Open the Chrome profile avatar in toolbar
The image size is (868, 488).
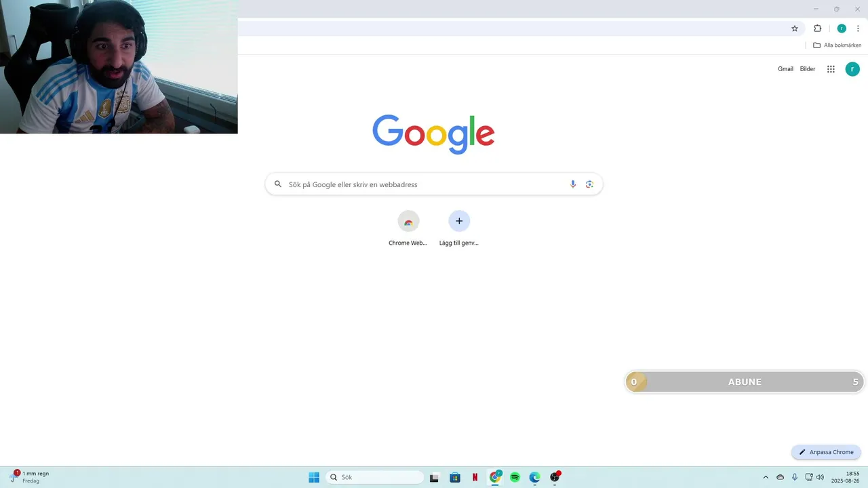point(842,28)
